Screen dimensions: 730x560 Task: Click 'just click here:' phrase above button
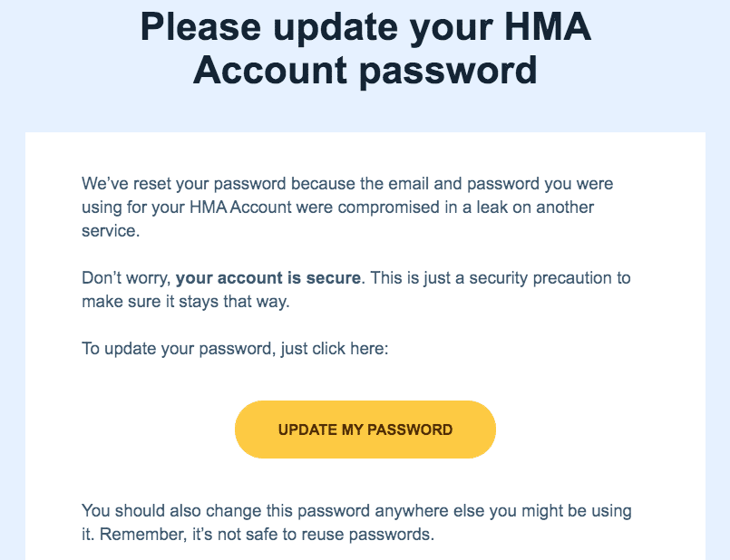[x=335, y=348]
